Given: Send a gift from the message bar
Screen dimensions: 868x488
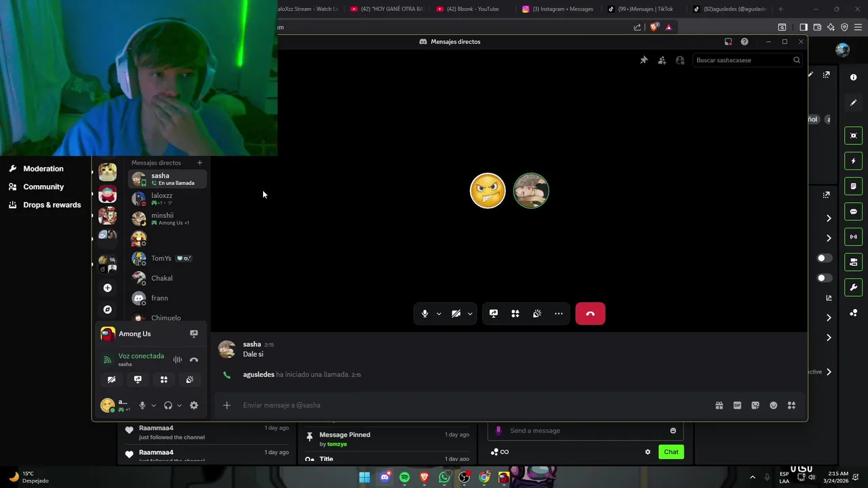Looking at the screenshot, I should click(719, 405).
